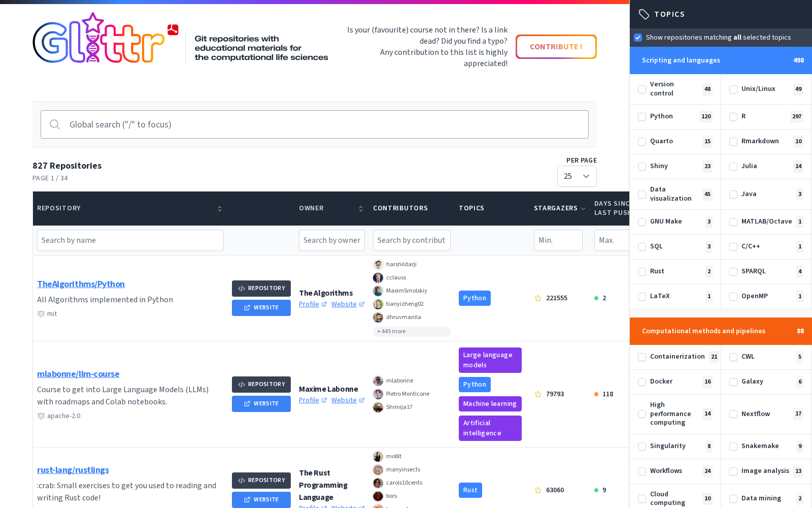Click the stargazers Min. field
This screenshot has height=508, width=812.
tap(558, 240)
